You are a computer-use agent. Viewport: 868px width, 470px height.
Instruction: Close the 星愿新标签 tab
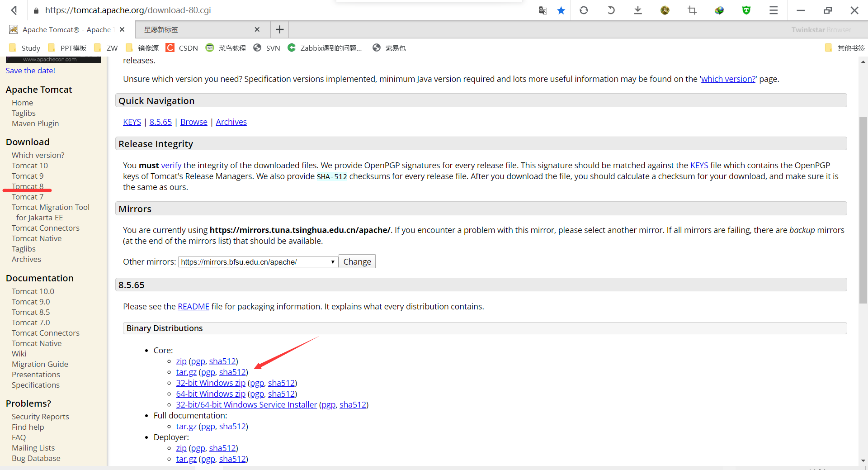click(x=257, y=29)
